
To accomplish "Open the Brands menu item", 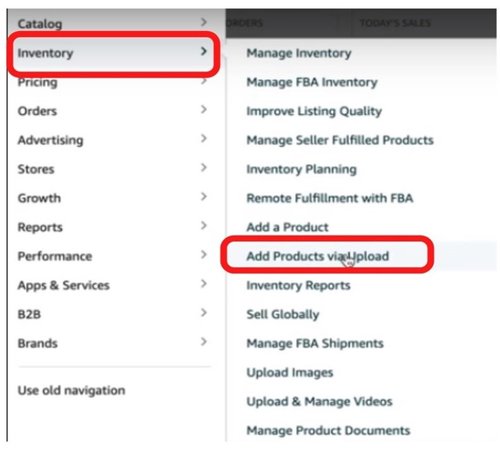I will tap(38, 343).
